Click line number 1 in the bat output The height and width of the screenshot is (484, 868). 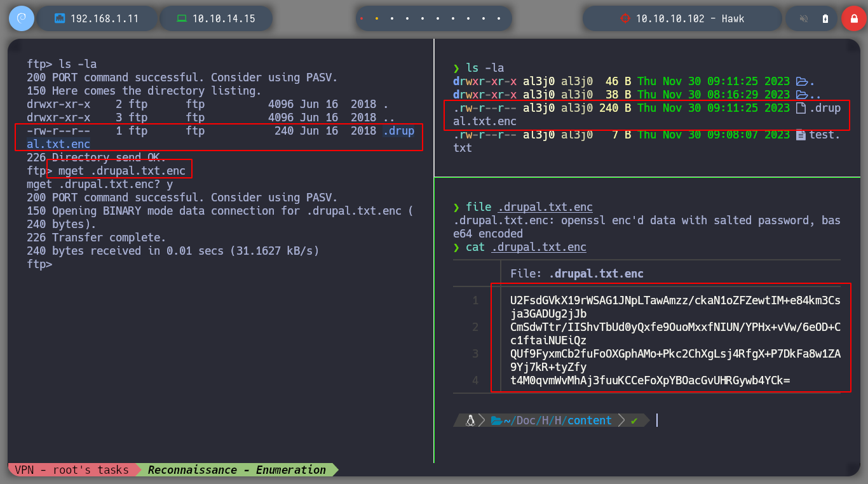pyautogui.click(x=475, y=300)
